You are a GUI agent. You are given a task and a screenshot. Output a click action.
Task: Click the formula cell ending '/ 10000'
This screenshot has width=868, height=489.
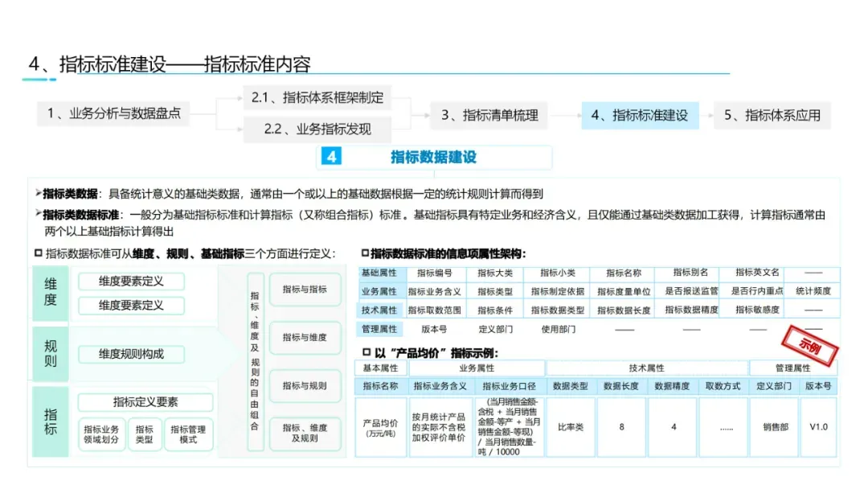(x=509, y=427)
